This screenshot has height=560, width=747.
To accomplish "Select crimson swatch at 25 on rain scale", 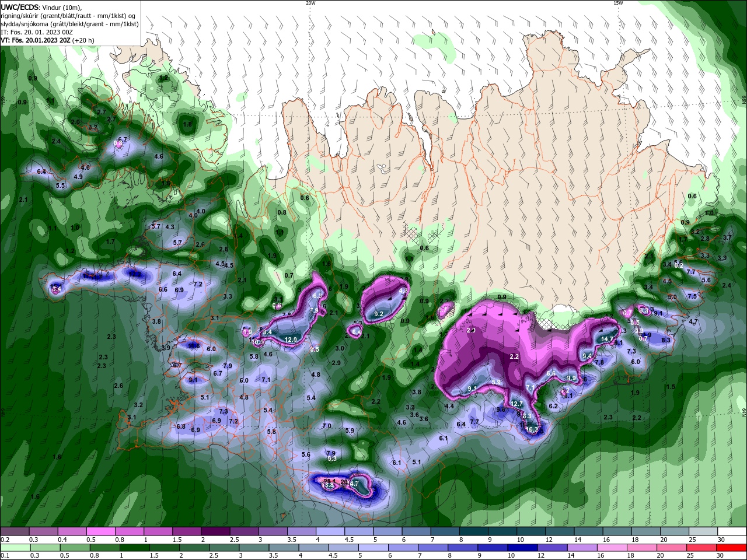I will (702, 548).
